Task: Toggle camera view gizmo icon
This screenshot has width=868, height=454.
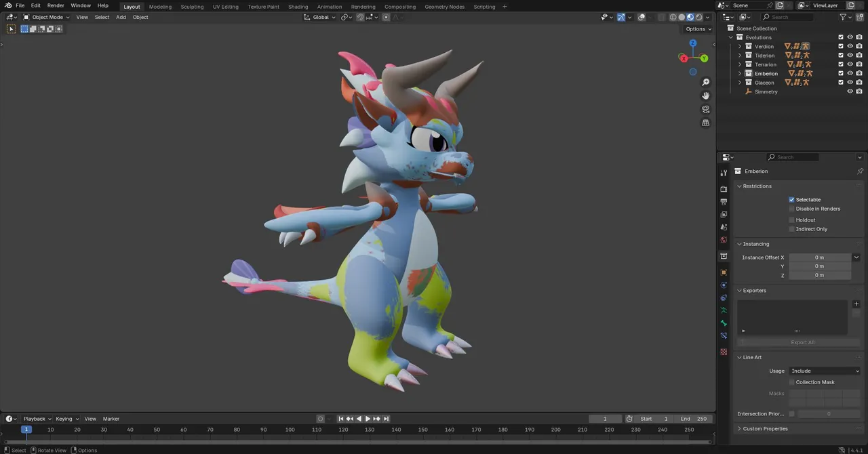Action: 706,110
